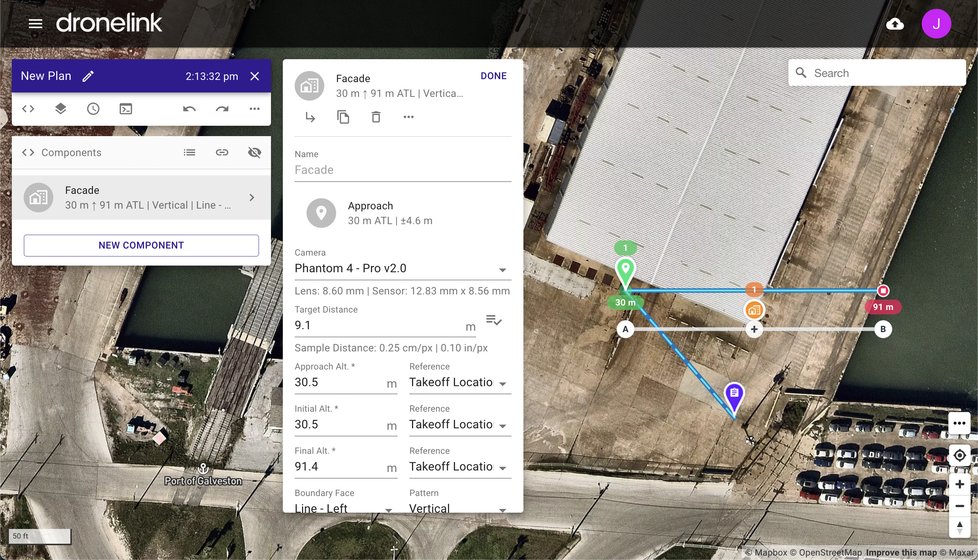Screen dimensions: 978x560
Task: Click the NEW COMPONENT button
Action: tap(141, 245)
